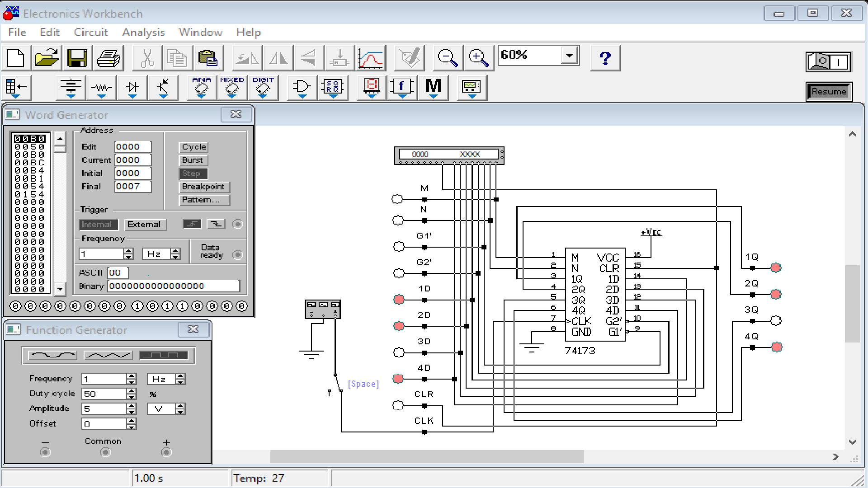Open the Instruments parts bin
This screenshot has width=868, height=488.
click(x=472, y=87)
